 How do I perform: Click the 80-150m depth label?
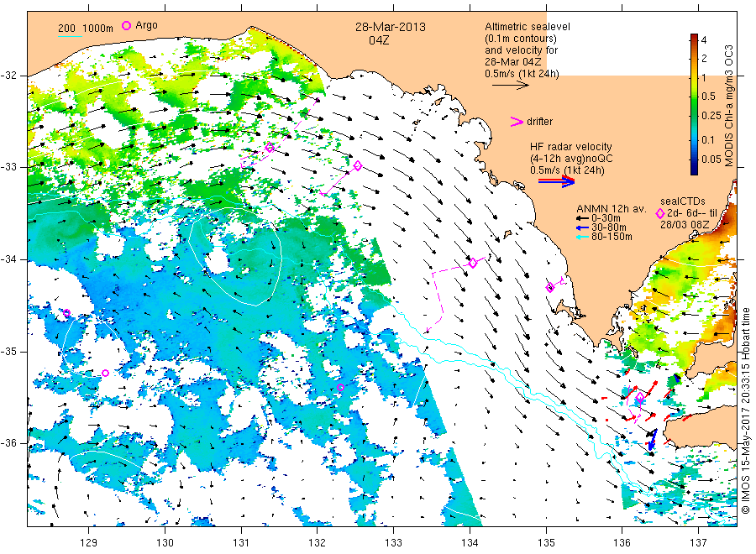[612, 237]
